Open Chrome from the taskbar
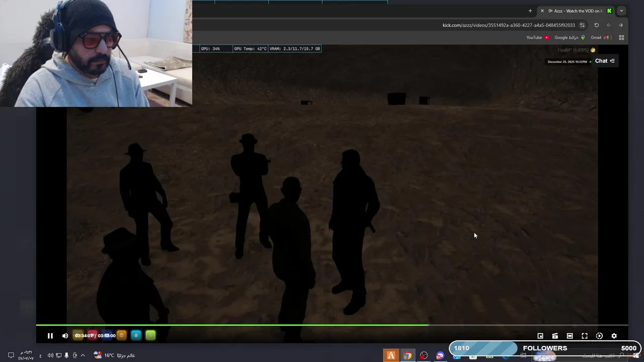 pyautogui.click(x=407, y=355)
